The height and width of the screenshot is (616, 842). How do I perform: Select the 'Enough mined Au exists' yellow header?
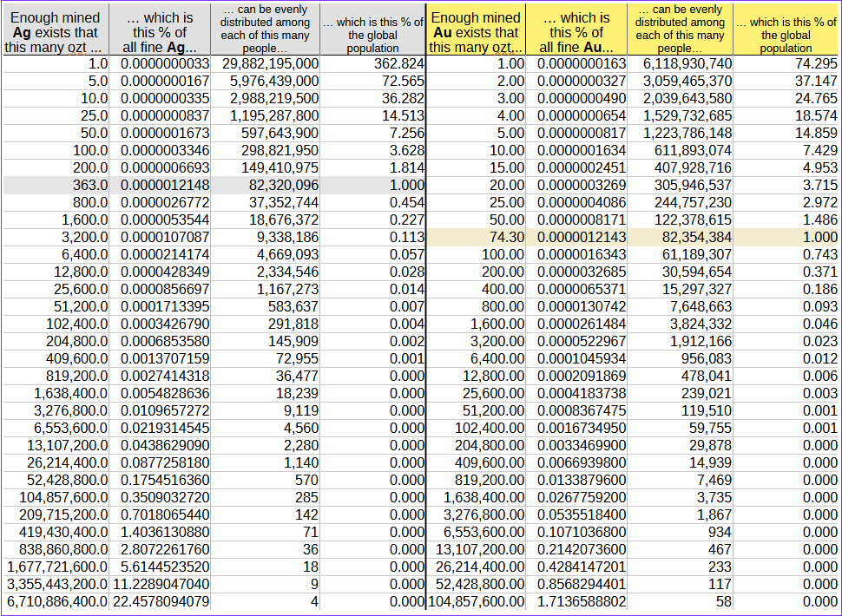coord(476,31)
